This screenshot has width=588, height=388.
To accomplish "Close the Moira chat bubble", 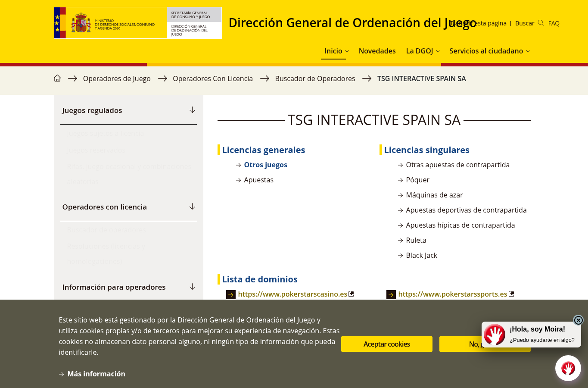I will pyautogui.click(x=579, y=320).
